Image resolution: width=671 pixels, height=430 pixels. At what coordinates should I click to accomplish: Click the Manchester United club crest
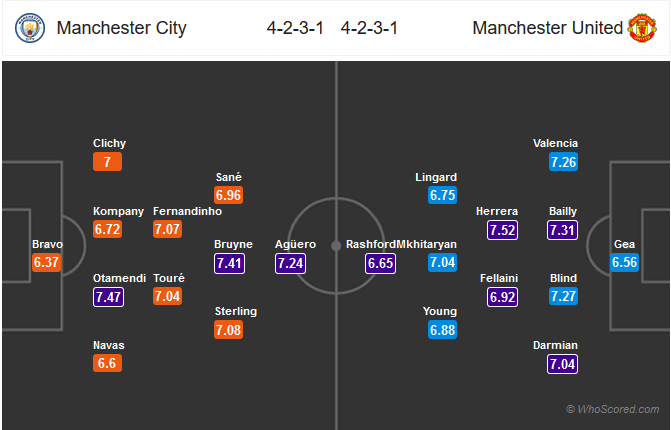pos(641,28)
